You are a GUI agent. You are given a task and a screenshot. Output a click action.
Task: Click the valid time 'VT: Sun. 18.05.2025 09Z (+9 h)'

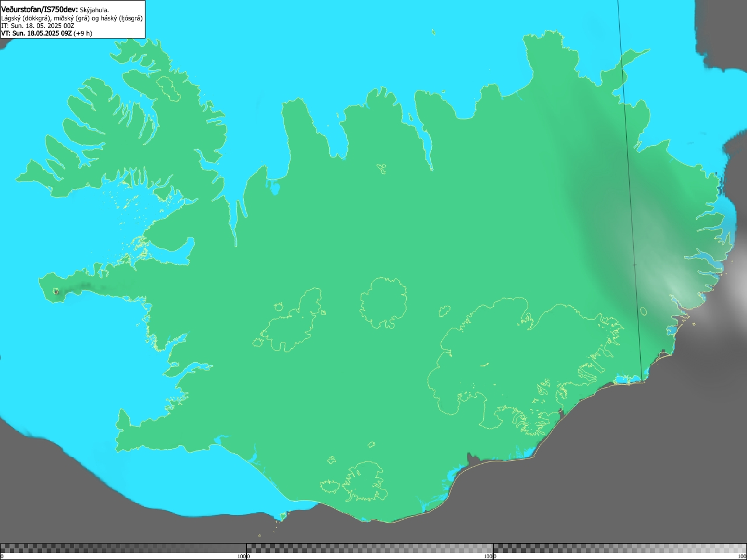point(47,33)
